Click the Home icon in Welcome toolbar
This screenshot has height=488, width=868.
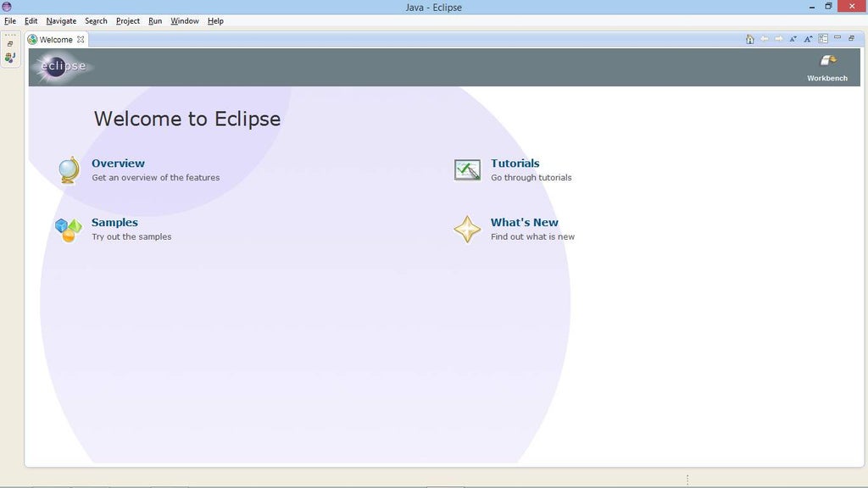tap(749, 39)
